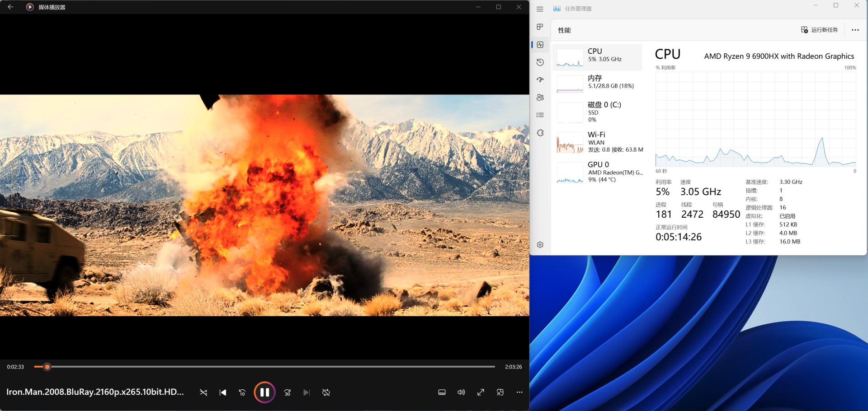Select the GPU 0 performance panel
This screenshot has width=868, height=411.
click(x=599, y=172)
